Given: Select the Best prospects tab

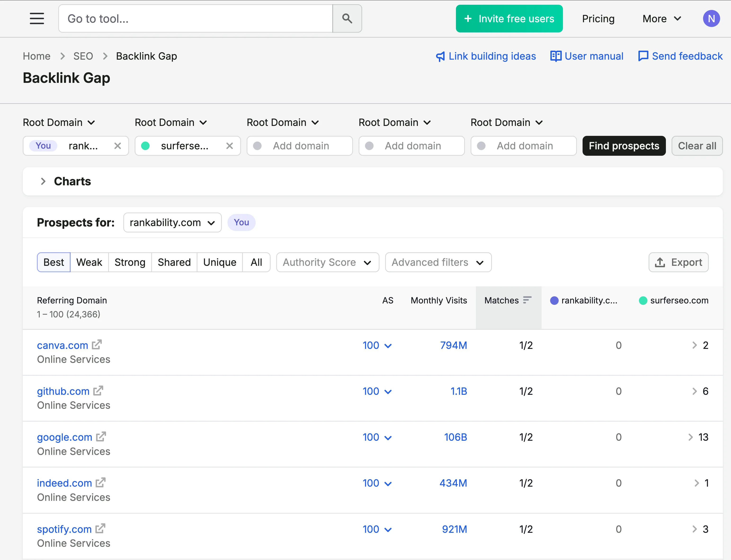Looking at the screenshot, I should 54,262.
